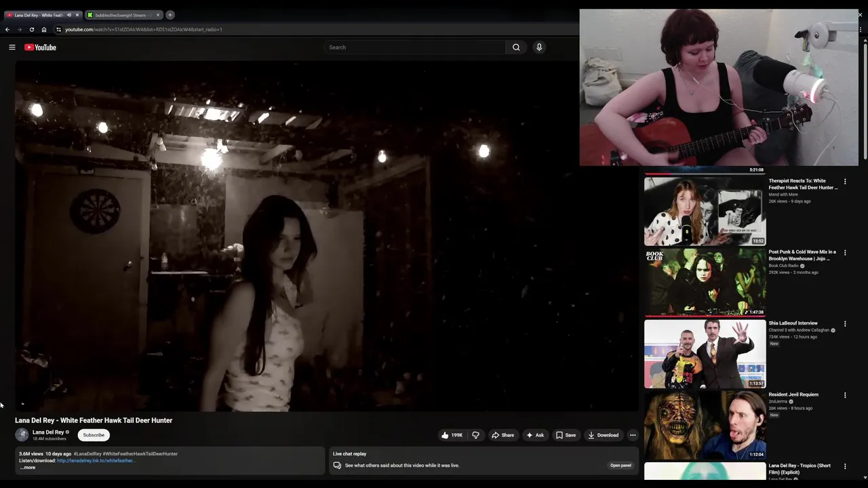Open options menu for Tropico video
This screenshot has width=868, height=488.
click(845, 466)
